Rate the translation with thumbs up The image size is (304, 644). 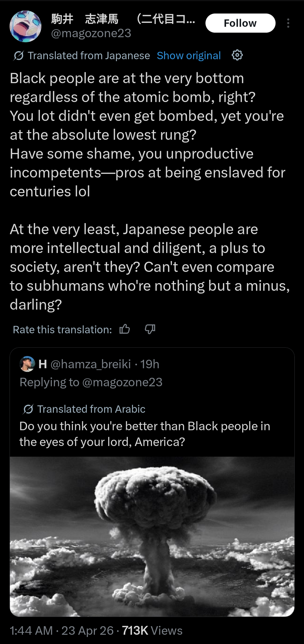(x=125, y=329)
